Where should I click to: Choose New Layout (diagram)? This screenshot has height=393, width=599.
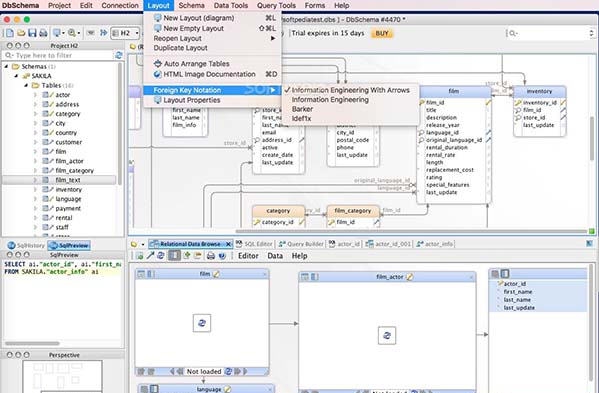[214, 18]
